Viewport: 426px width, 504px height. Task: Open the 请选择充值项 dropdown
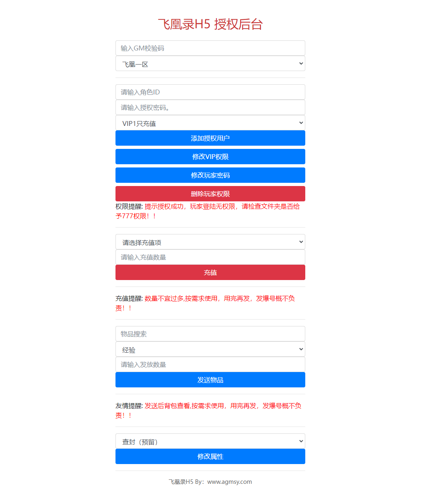click(210, 242)
